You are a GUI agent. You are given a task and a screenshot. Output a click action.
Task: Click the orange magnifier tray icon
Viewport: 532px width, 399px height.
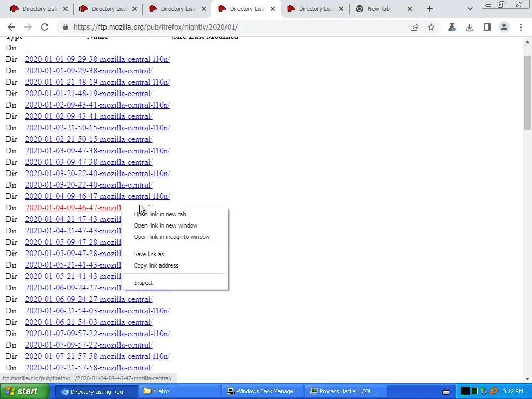(494, 392)
